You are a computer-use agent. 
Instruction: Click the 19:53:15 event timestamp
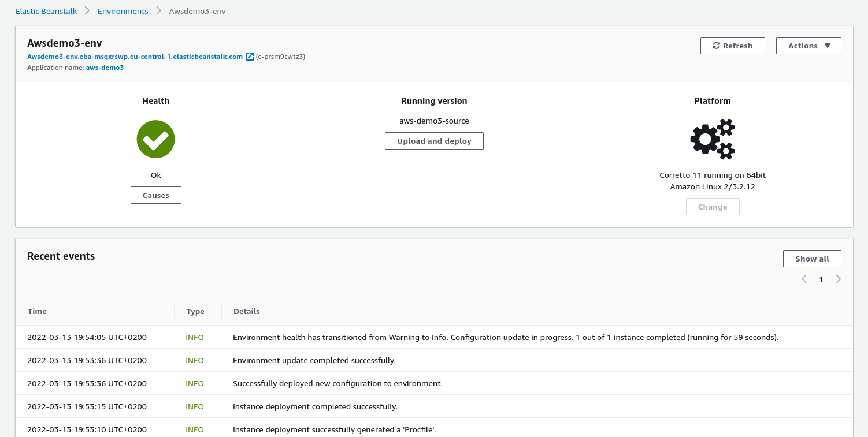click(87, 406)
